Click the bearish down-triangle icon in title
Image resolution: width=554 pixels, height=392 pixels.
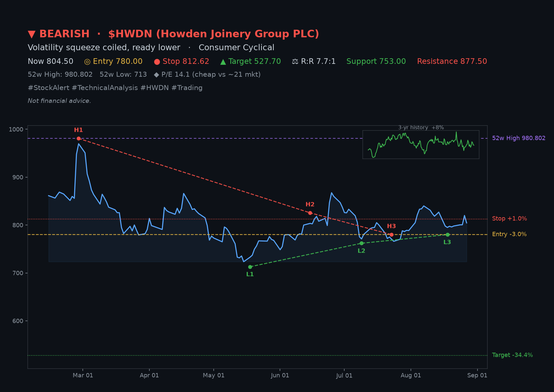click(x=32, y=34)
